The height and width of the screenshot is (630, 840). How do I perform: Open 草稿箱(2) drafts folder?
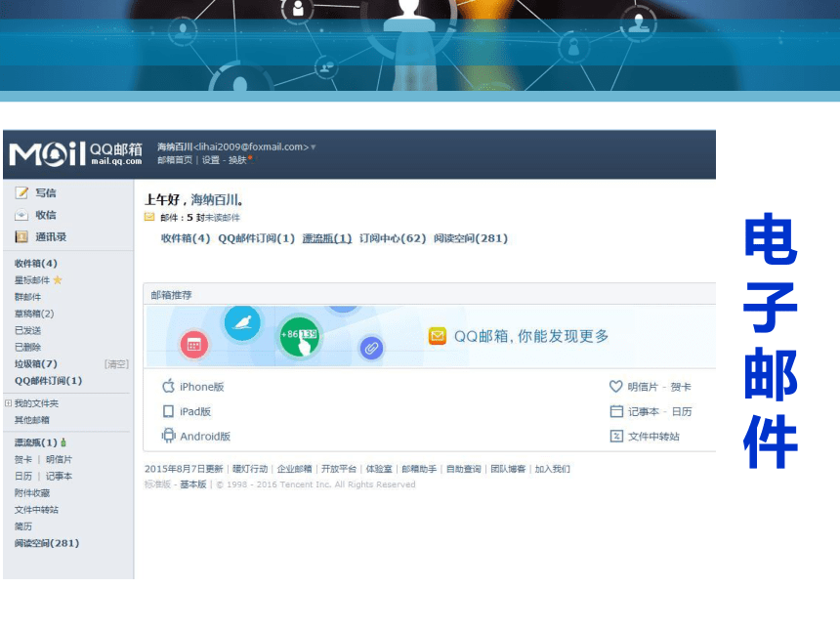click(x=34, y=314)
